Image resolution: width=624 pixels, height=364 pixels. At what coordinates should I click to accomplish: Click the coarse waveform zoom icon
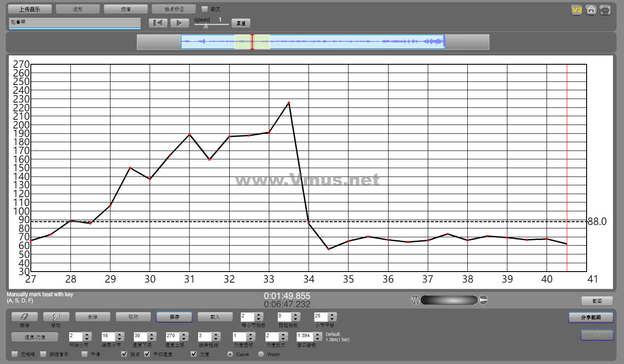pyautogui.click(x=415, y=300)
